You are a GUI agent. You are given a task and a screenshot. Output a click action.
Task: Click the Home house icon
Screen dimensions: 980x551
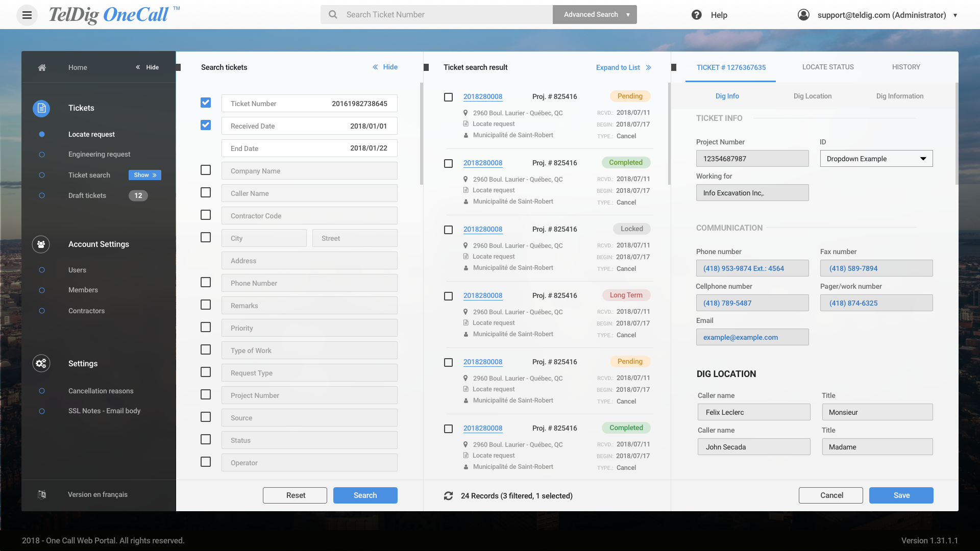pos(42,67)
